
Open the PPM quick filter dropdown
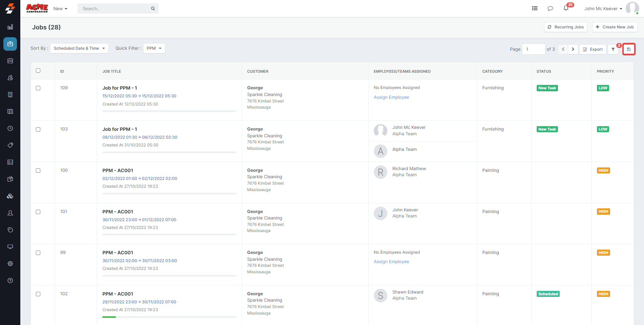pyautogui.click(x=154, y=48)
